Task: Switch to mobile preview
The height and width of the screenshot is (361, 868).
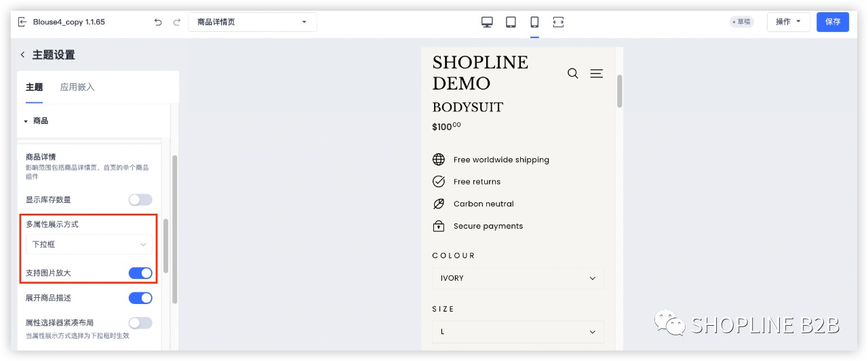Action: tap(534, 22)
